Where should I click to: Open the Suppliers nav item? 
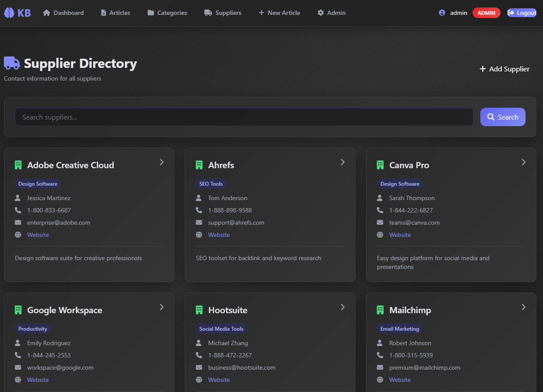[x=223, y=13]
